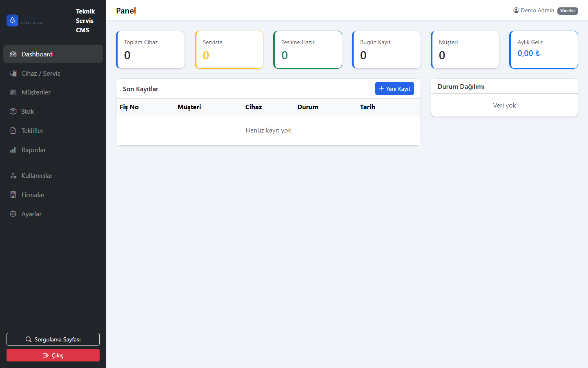The height and width of the screenshot is (368, 588).
Task: Click the Durum Dağılımı heading
Action: 461,86
